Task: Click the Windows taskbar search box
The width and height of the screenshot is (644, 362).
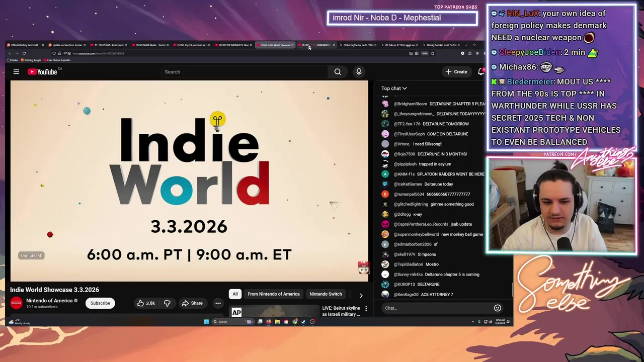Action: click(234, 322)
